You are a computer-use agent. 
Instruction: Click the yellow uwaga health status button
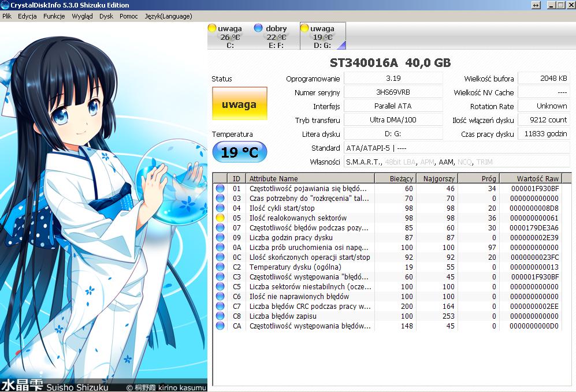240,103
